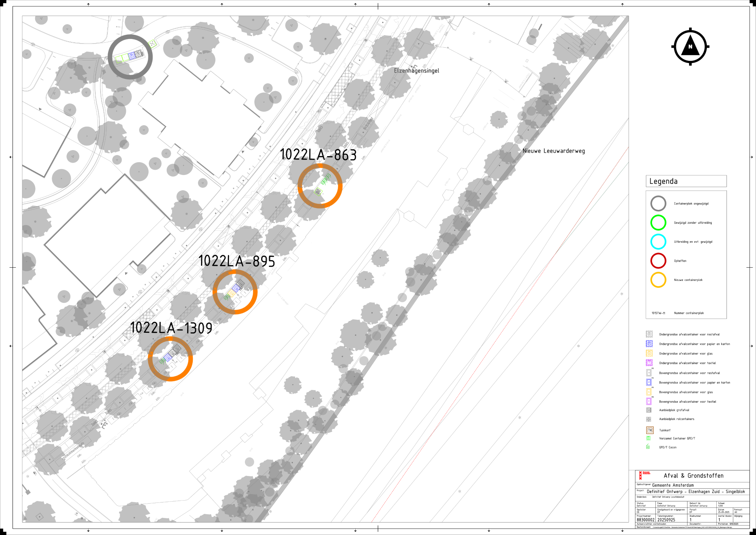Click the Elzenhagensingel street label
Screen dimensions: 756x535
[x=416, y=71]
